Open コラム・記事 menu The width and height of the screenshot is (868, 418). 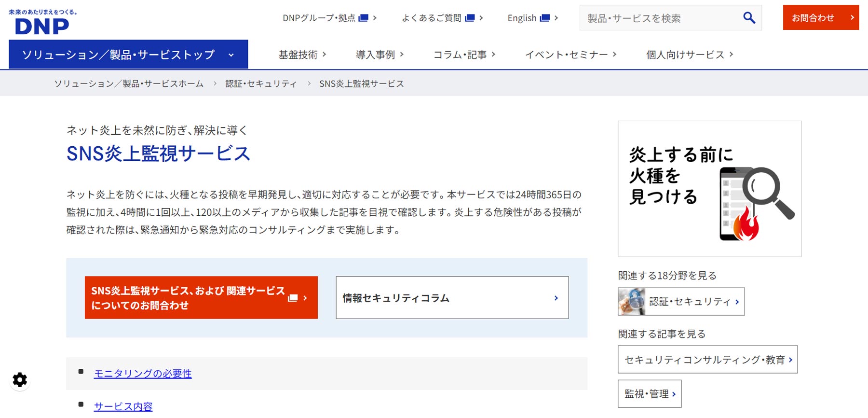(464, 55)
